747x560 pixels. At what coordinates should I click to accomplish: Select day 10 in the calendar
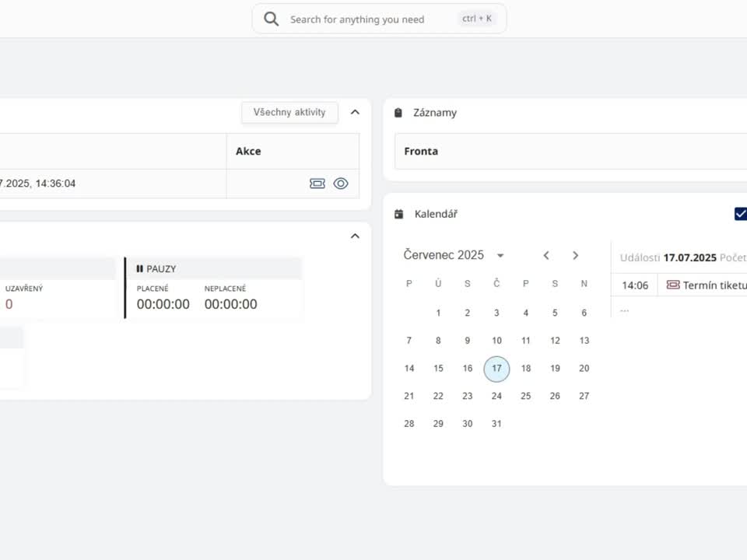pyautogui.click(x=496, y=341)
